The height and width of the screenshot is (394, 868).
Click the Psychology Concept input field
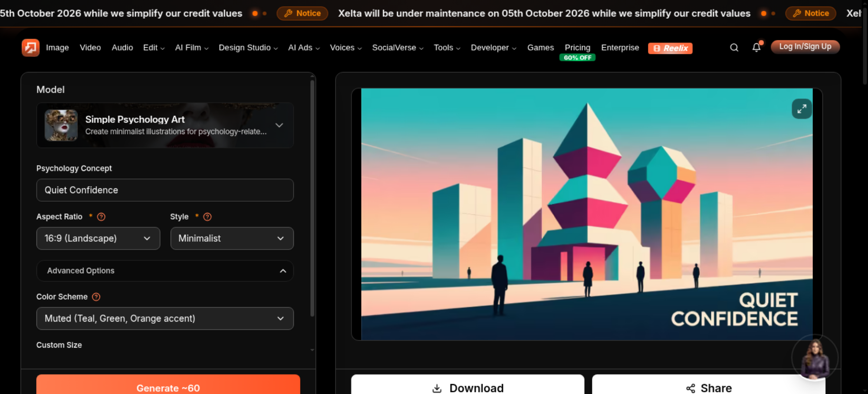pos(165,190)
